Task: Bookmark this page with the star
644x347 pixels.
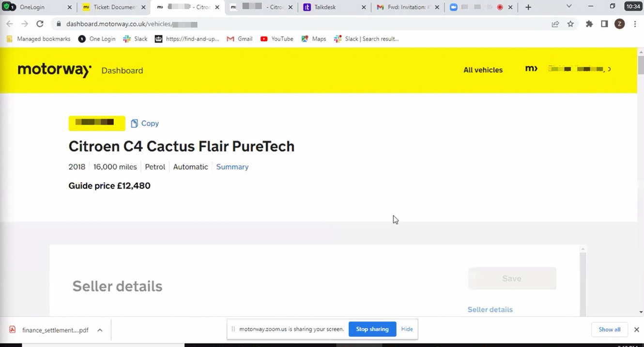Action: coord(570,24)
